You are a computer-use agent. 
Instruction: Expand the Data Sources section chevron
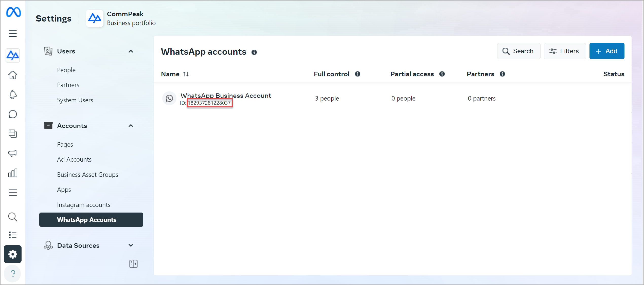pos(131,245)
